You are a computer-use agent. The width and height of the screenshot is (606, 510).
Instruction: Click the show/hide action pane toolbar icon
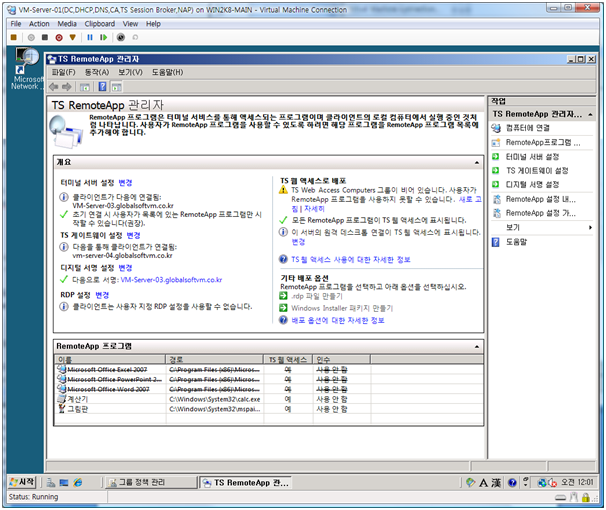(116, 87)
